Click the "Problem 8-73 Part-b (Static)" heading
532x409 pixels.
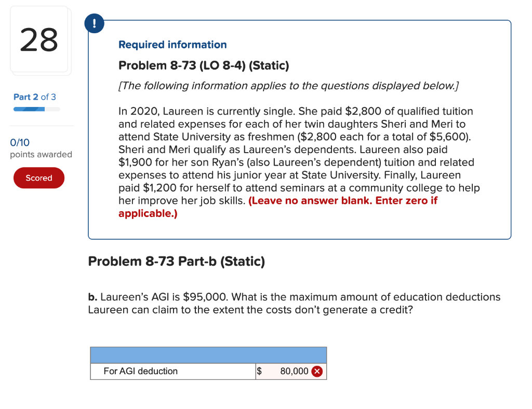[x=177, y=261]
